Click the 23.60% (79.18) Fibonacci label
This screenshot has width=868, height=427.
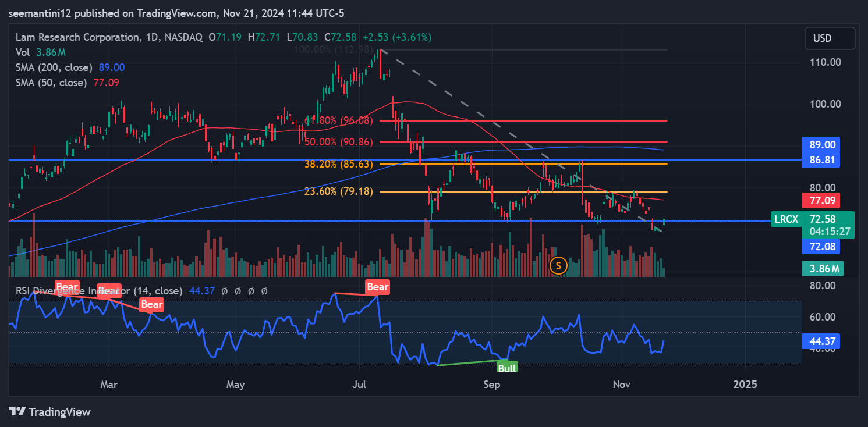[x=339, y=191]
